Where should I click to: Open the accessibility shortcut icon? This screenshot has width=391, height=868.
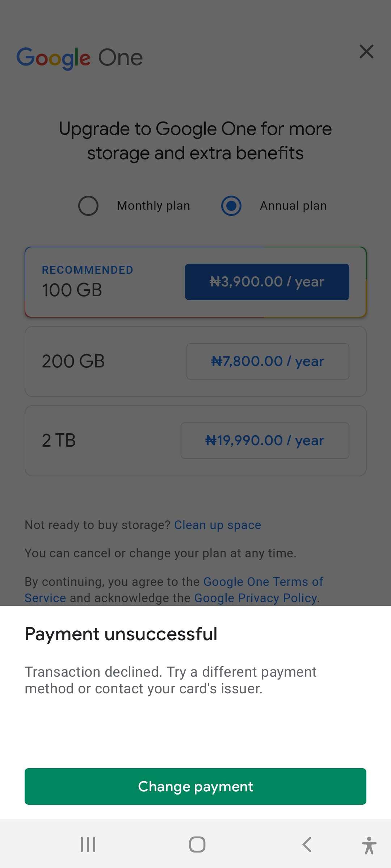pyautogui.click(x=369, y=845)
